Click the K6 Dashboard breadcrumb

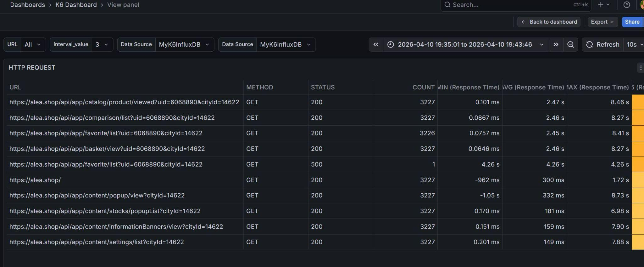pos(76,5)
